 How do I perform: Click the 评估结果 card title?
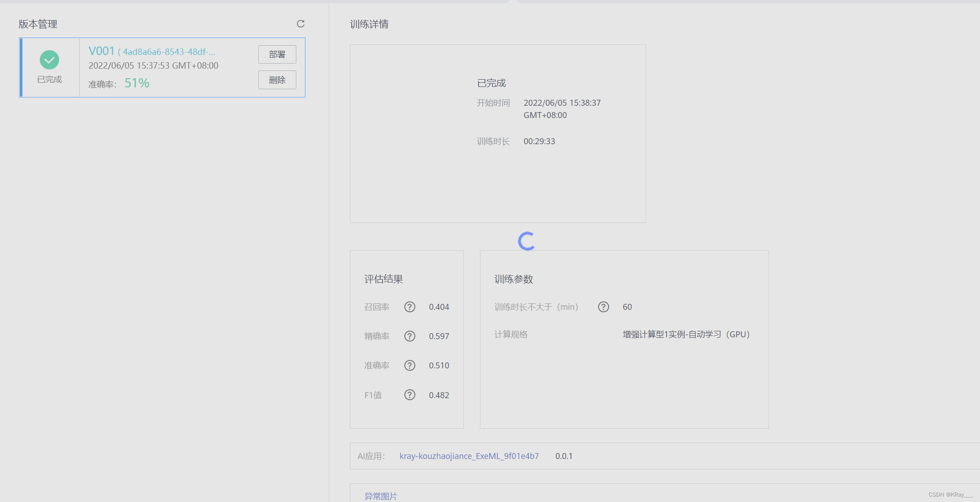pyautogui.click(x=383, y=279)
